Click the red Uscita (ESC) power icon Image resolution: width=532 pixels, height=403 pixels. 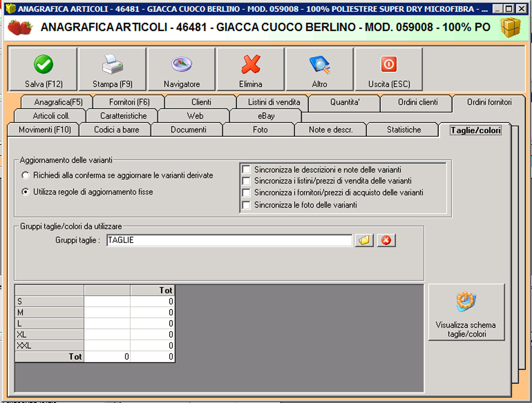coord(389,65)
